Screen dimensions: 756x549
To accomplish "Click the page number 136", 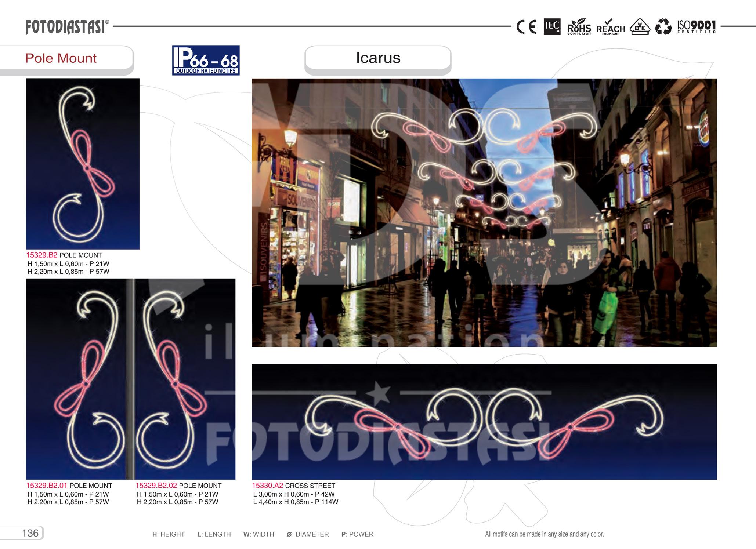I will click(x=30, y=533).
